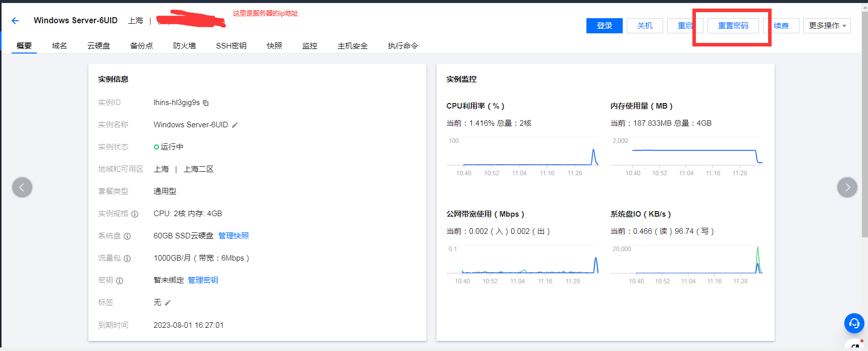Edit the 标签 value with the pencil icon

click(168, 303)
